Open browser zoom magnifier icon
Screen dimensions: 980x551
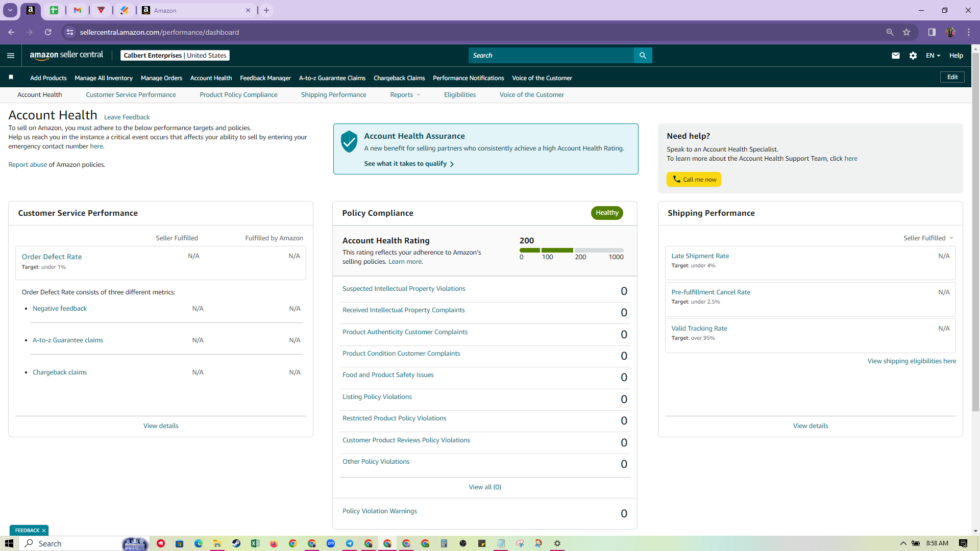pyautogui.click(x=890, y=32)
